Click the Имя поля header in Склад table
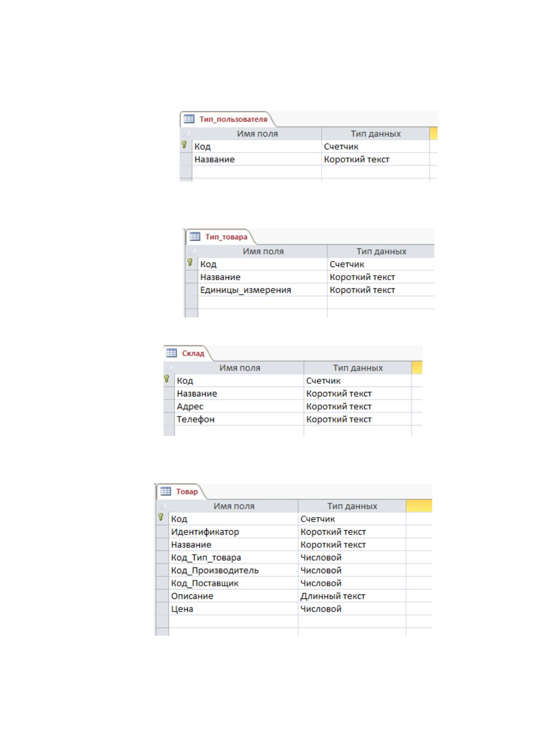 tap(239, 368)
